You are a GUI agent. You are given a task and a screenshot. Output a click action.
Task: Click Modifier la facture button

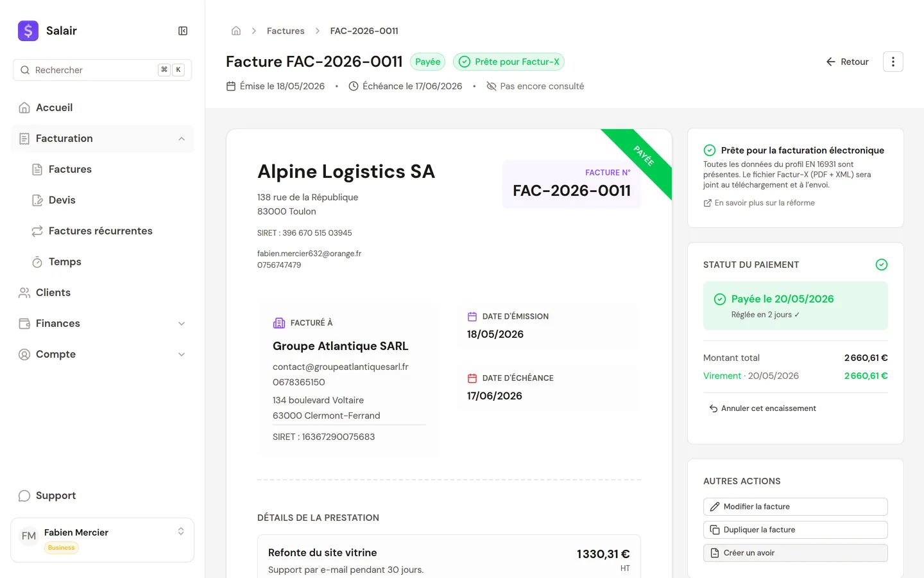click(x=796, y=507)
